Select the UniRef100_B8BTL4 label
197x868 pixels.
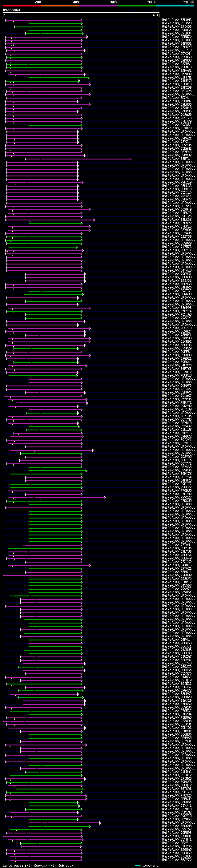pyautogui.click(x=176, y=159)
